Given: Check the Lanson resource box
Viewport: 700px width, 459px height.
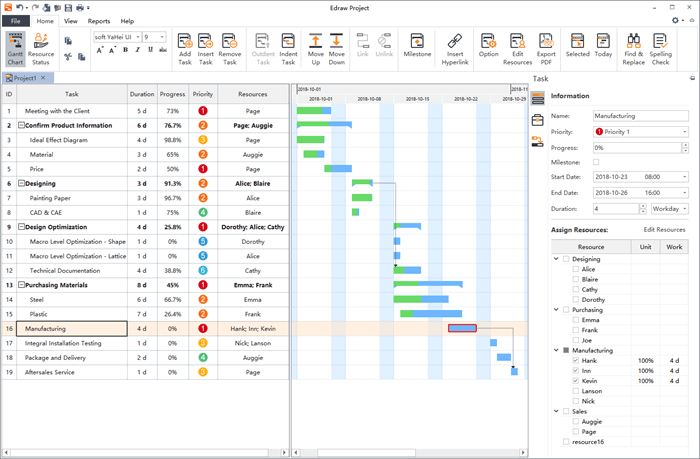Looking at the screenshot, I should click(x=575, y=391).
